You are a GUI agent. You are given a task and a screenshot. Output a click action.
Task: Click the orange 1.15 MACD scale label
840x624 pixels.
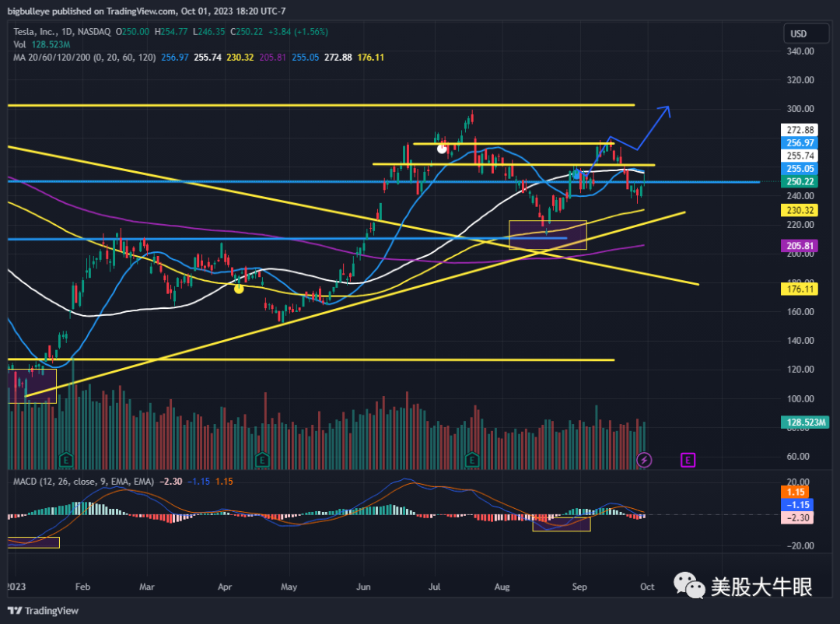[x=796, y=493]
